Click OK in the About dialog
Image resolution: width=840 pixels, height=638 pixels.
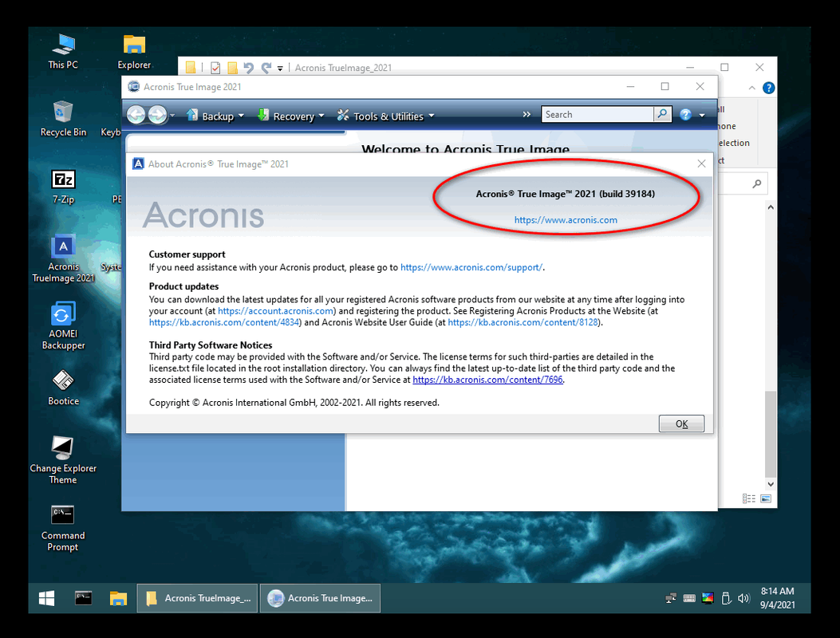tap(681, 423)
